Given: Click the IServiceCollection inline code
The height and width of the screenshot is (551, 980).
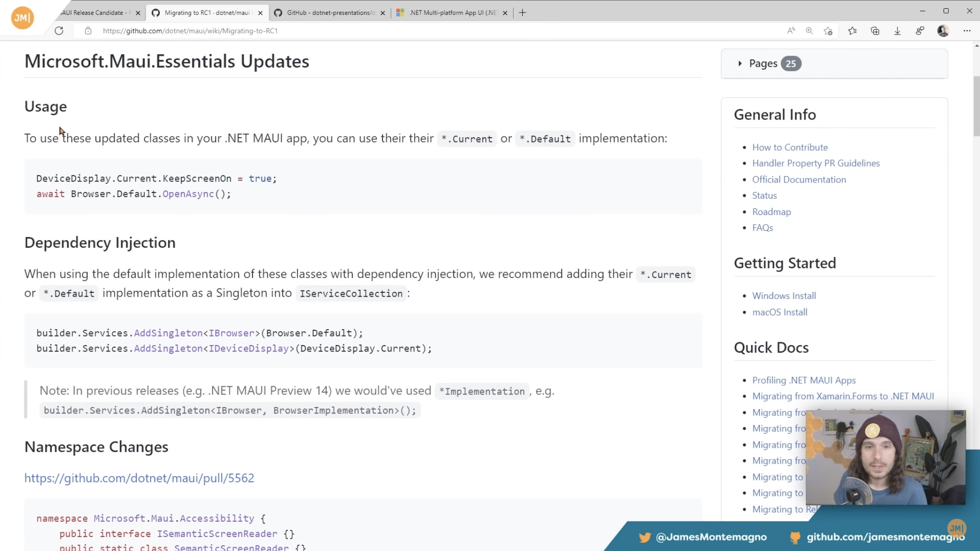Looking at the screenshot, I should (x=351, y=294).
